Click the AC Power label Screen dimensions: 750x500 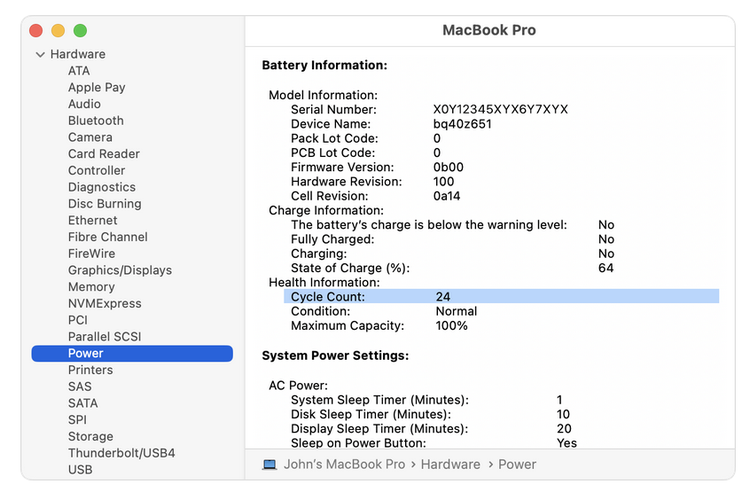298,386
